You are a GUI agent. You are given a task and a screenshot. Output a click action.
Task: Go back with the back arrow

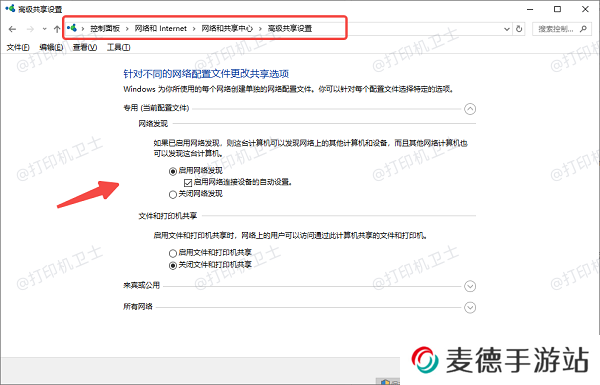pos(12,29)
